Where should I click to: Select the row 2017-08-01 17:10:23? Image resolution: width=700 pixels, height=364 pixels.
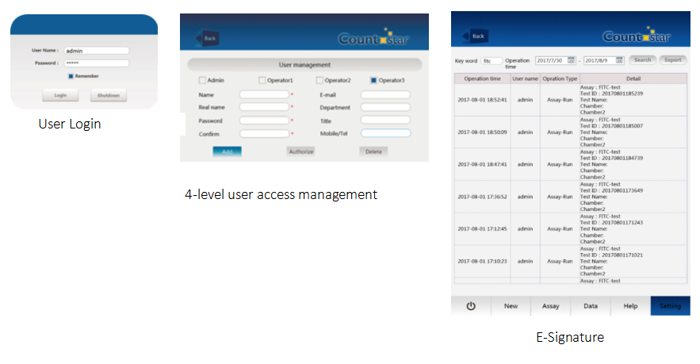[571, 261]
